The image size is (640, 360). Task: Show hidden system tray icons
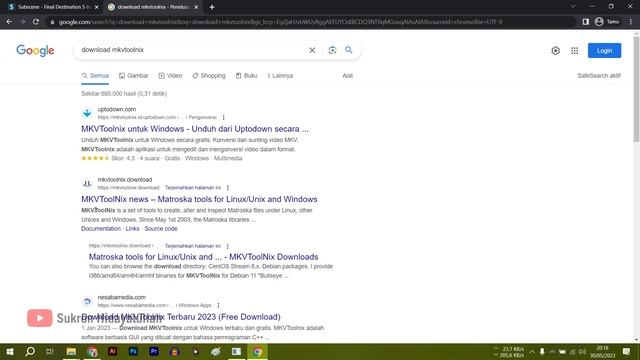pos(532,352)
